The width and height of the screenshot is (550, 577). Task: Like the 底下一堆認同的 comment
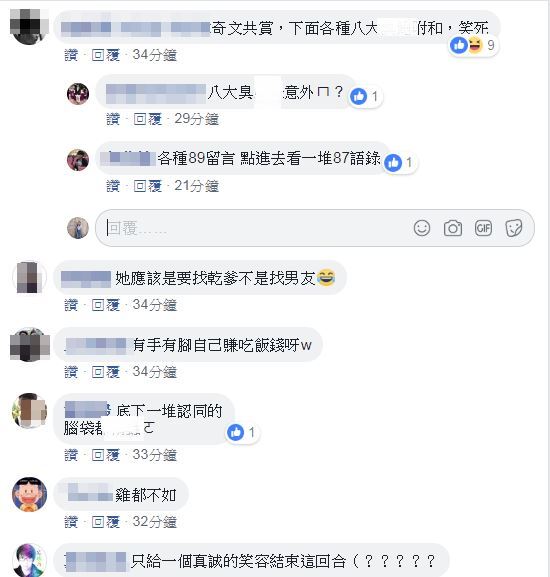coord(71,455)
